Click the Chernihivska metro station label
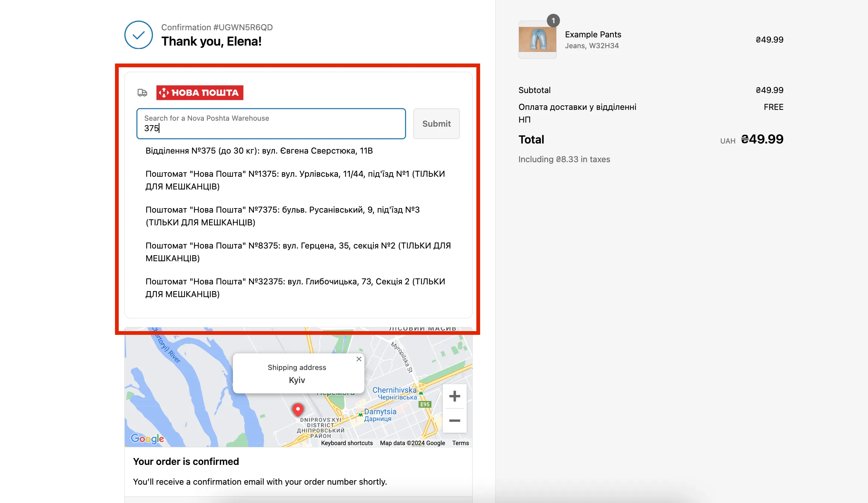The image size is (868, 503). [394, 390]
